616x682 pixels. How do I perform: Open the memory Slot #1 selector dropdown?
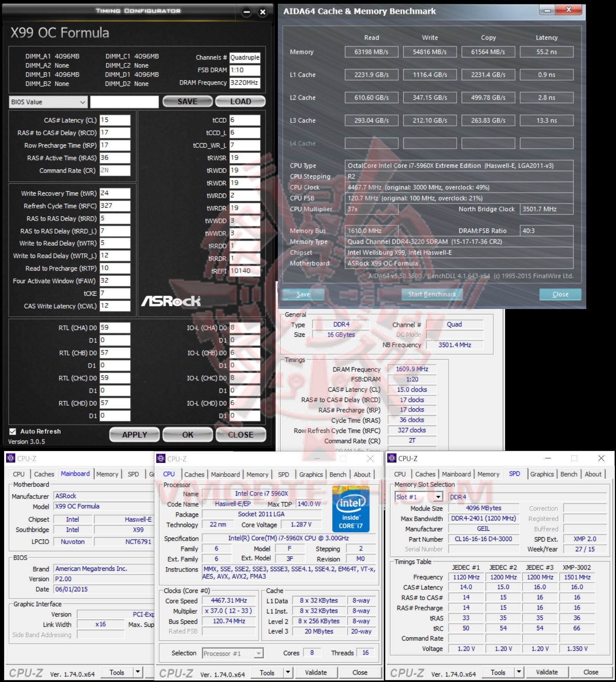click(x=419, y=497)
